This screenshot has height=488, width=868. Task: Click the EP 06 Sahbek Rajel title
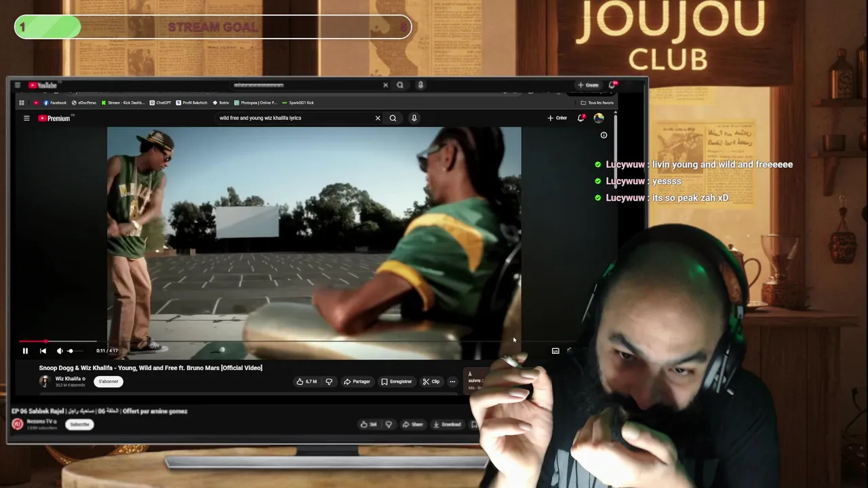click(x=100, y=411)
